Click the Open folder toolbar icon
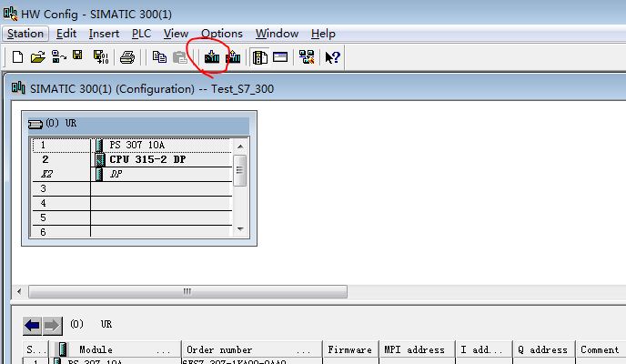Viewport: 626px width, 364px height. tap(37, 57)
